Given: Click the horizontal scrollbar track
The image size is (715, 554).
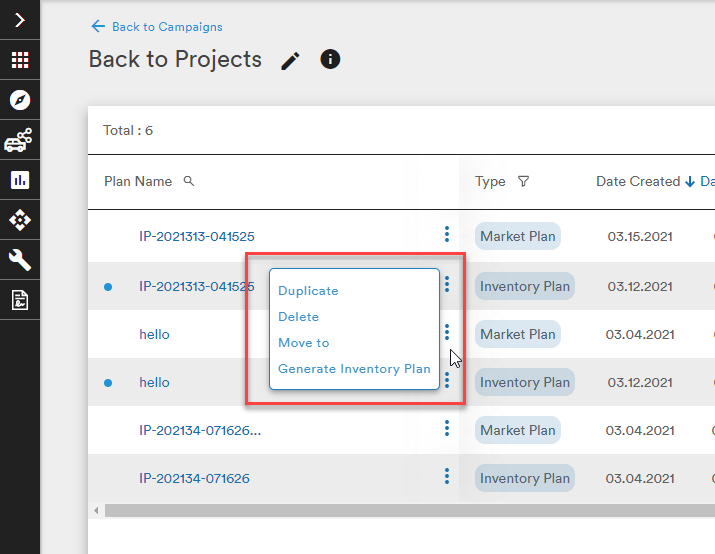Looking at the screenshot, I should pyautogui.click(x=409, y=511).
